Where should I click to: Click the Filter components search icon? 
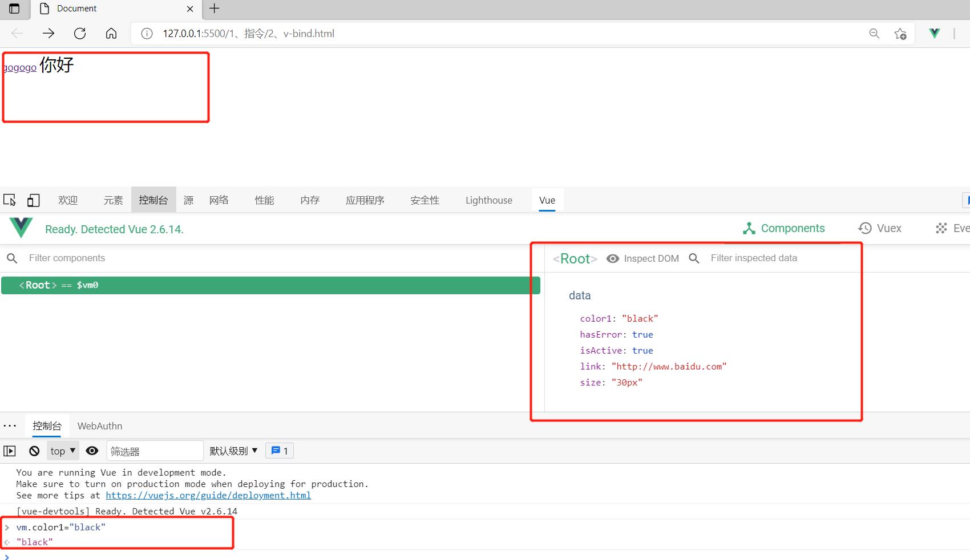(12, 258)
